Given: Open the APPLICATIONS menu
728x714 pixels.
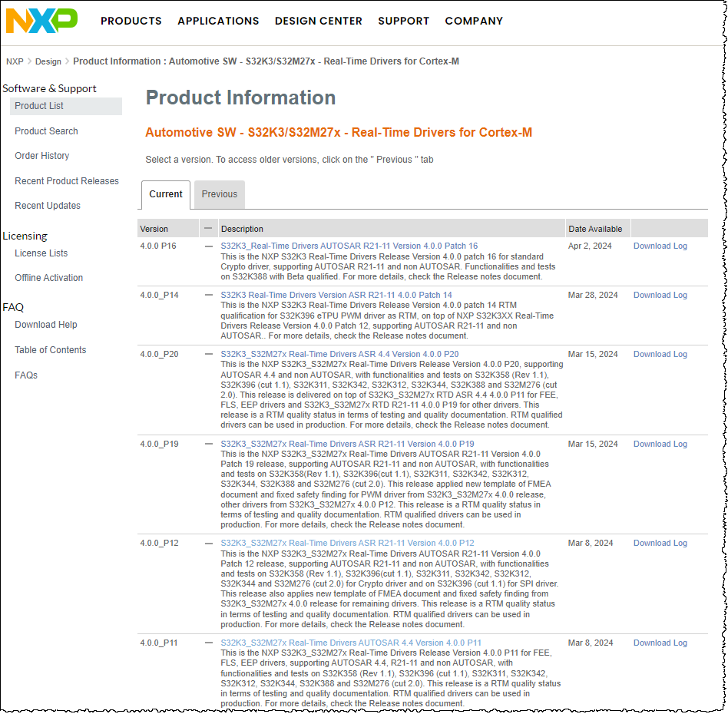Looking at the screenshot, I should coord(218,21).
